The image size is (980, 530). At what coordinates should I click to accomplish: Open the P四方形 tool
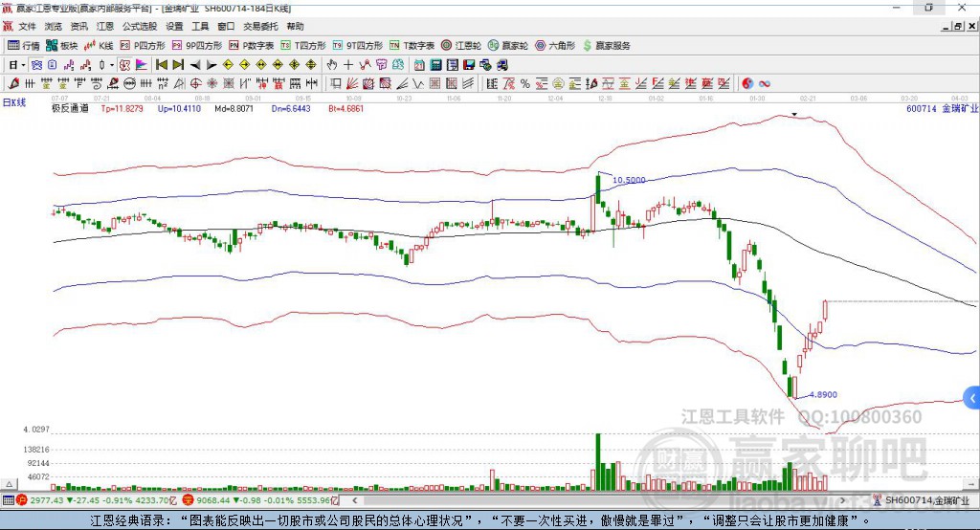(143, 46)
